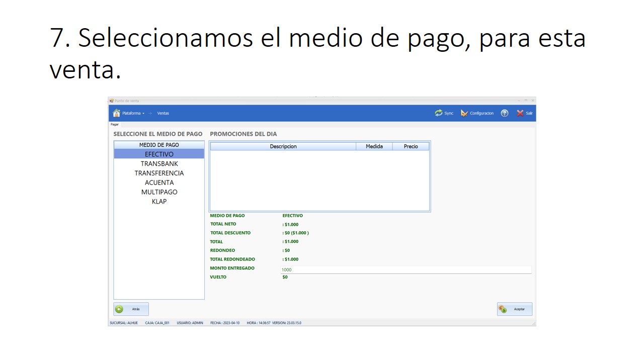Screen dimensions: 644x362
Task: Click the Precio column header
Action: [411, 146]
